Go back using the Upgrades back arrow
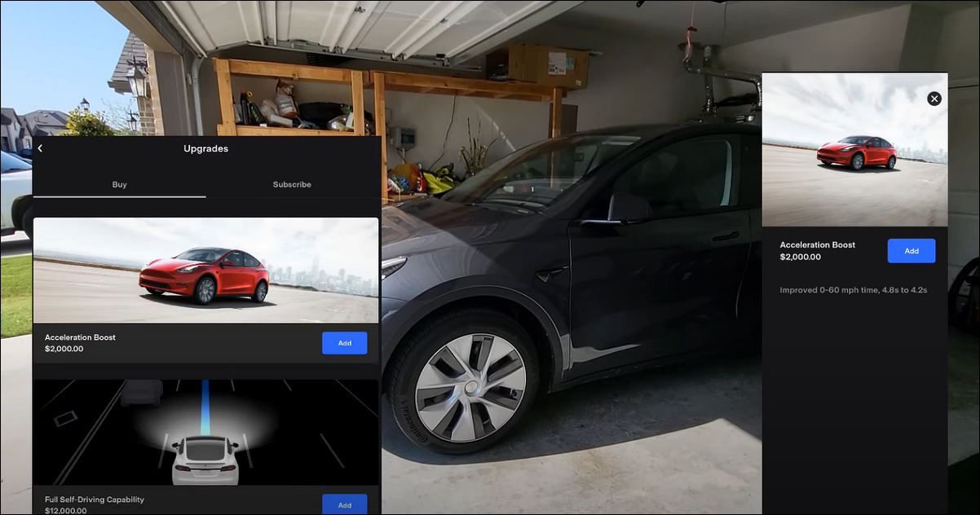The width and height of the screenshot is (980, 515). [x=40, y=148]
